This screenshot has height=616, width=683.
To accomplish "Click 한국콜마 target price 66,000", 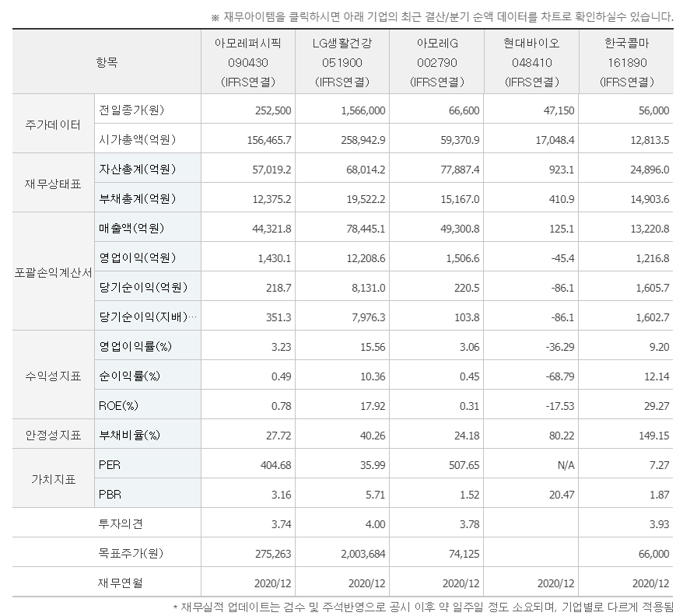I will point(653,554).
